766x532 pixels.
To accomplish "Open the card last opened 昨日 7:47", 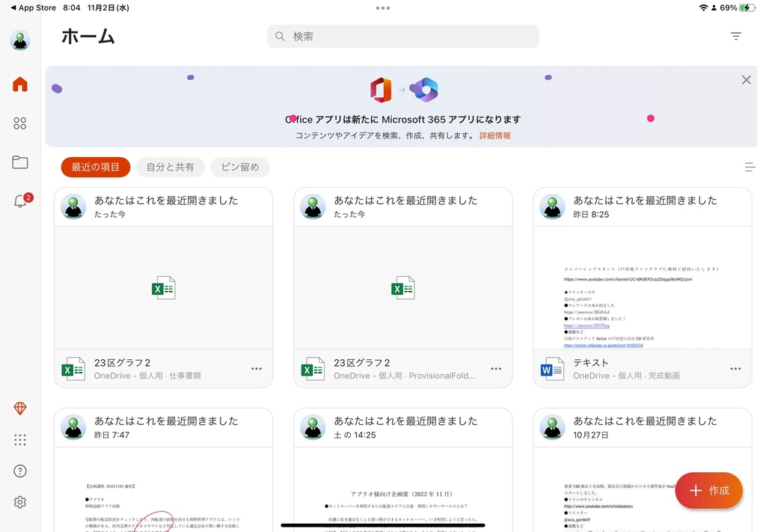I will (164, 470).
